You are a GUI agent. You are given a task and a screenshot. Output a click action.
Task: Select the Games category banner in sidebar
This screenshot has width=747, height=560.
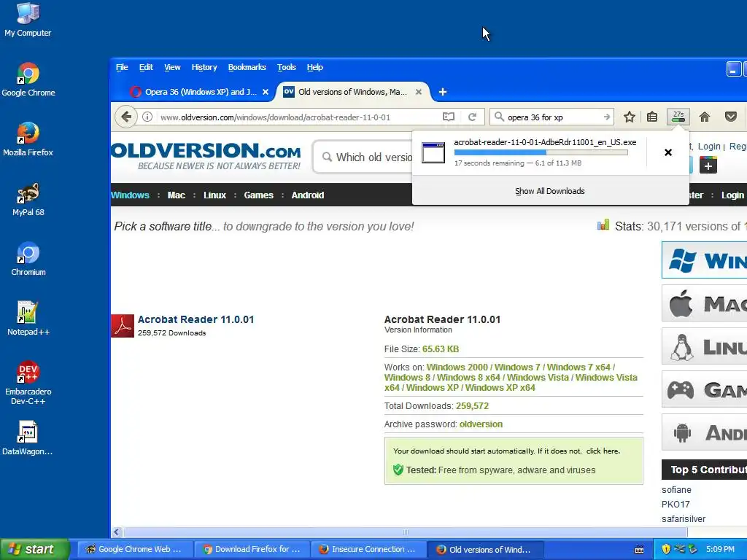[704, 389]
